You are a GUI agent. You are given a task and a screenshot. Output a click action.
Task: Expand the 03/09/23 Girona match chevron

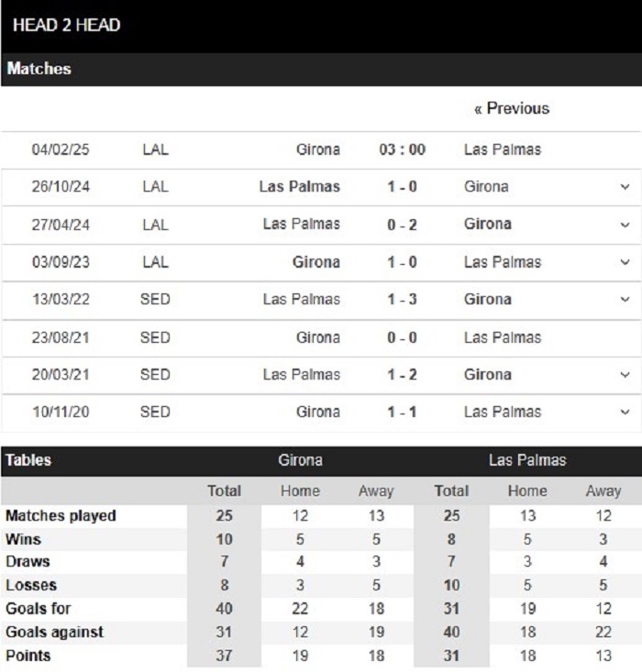625,262
